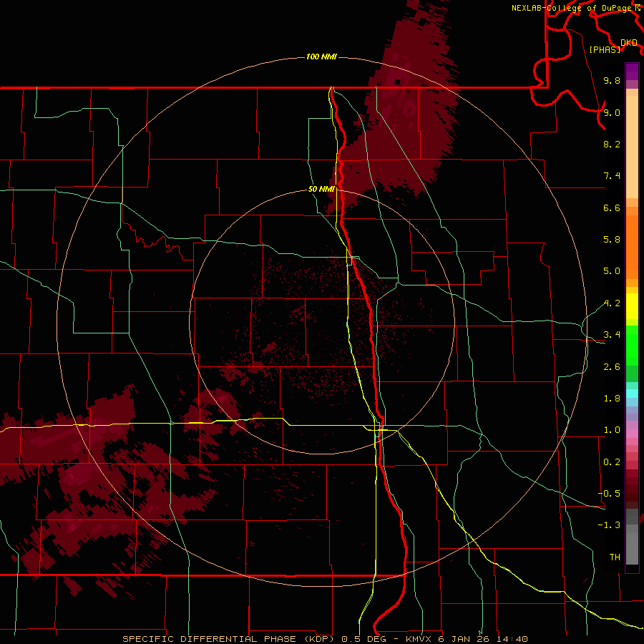
Task: Click the NEXLAB-College of DuPage credit text
Action: 573,8
